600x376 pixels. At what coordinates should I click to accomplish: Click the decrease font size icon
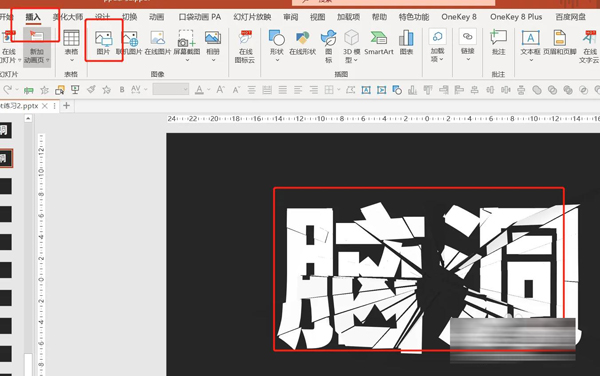click(236, 90)
